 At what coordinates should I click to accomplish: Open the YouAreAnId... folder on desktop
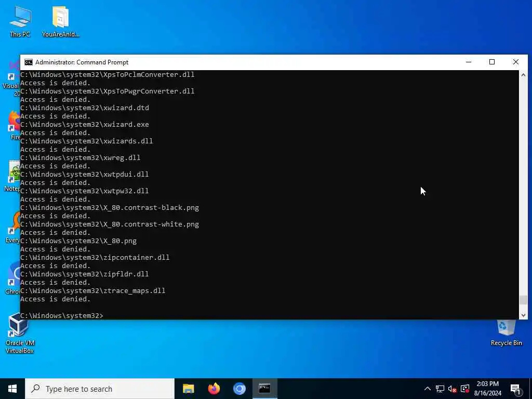click(60, 21)
